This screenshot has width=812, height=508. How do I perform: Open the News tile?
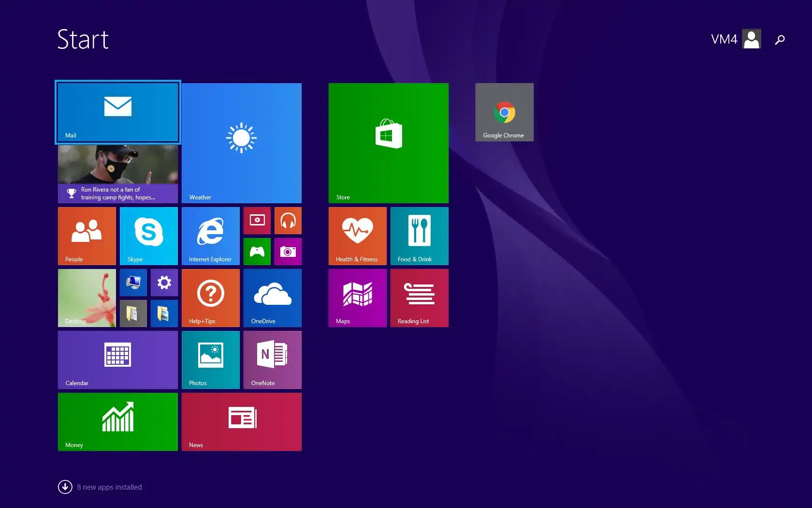pyautogui.click(x=242, y=422)
